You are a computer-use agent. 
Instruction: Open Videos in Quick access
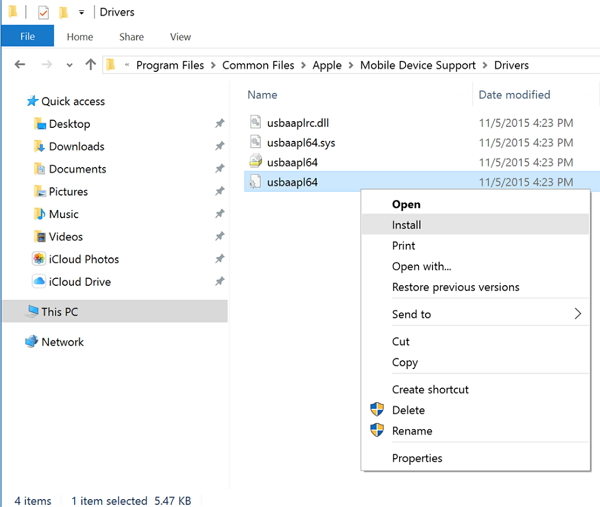[65, 237]
